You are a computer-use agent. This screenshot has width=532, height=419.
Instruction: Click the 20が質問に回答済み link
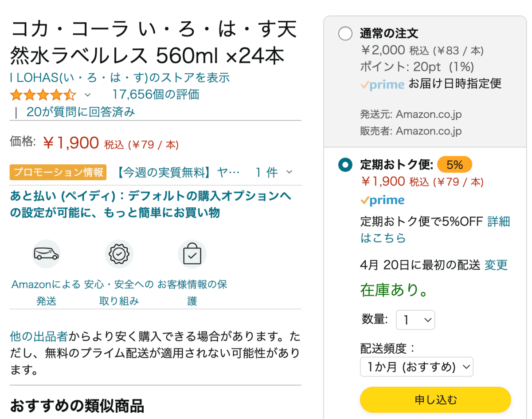click(x=81, y=112)
